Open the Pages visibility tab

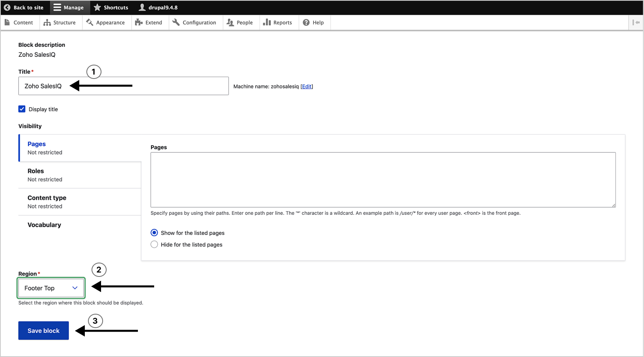[x=80, y=148]
